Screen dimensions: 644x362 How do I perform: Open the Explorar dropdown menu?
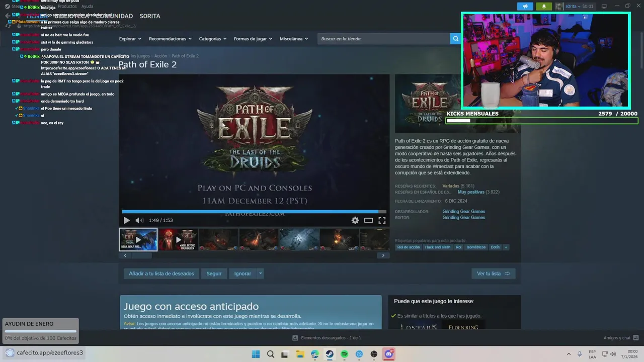[x=130, y=39]
